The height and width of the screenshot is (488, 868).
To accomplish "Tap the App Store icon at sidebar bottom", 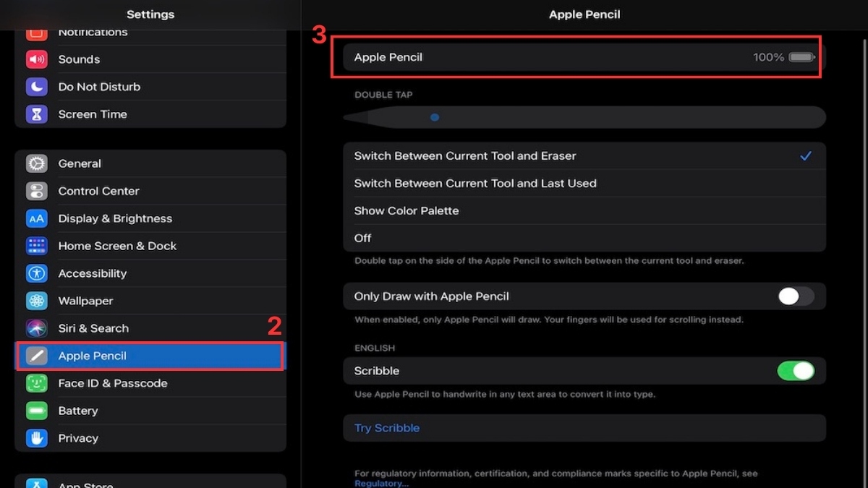I will coord(37,484).
